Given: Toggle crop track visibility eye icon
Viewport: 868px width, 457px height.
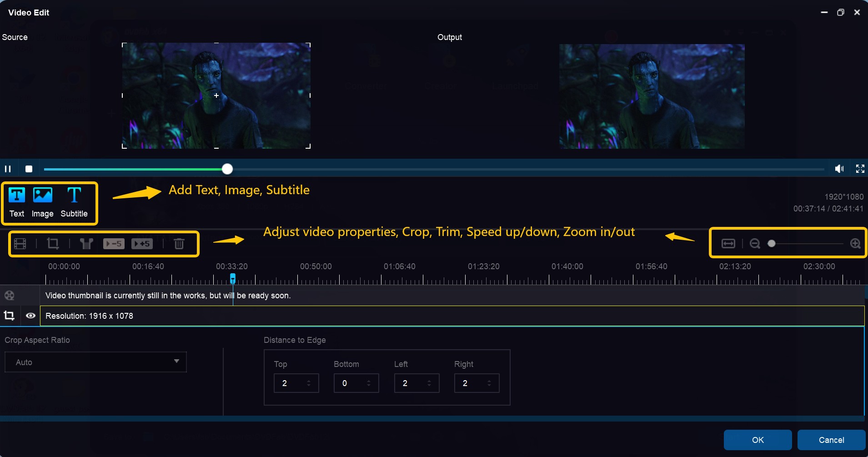Looking at the screenshot, I should (30, 316).
